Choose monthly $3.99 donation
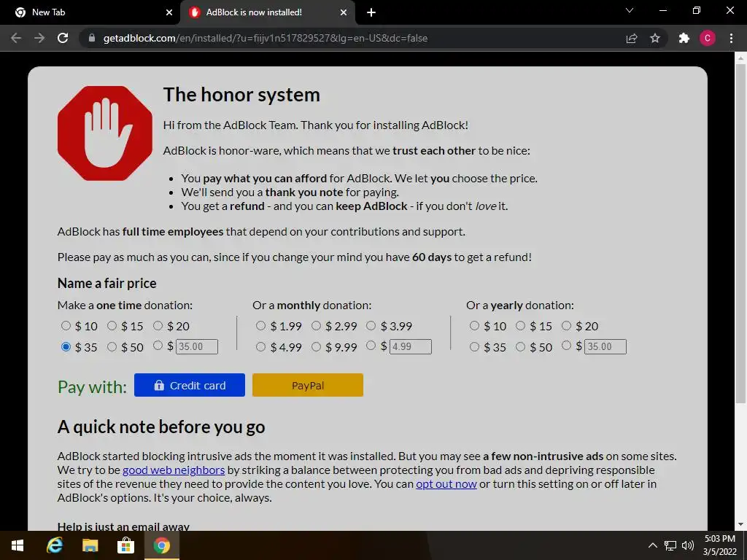Viewport: 747px width, 560px height. (371, 326)
